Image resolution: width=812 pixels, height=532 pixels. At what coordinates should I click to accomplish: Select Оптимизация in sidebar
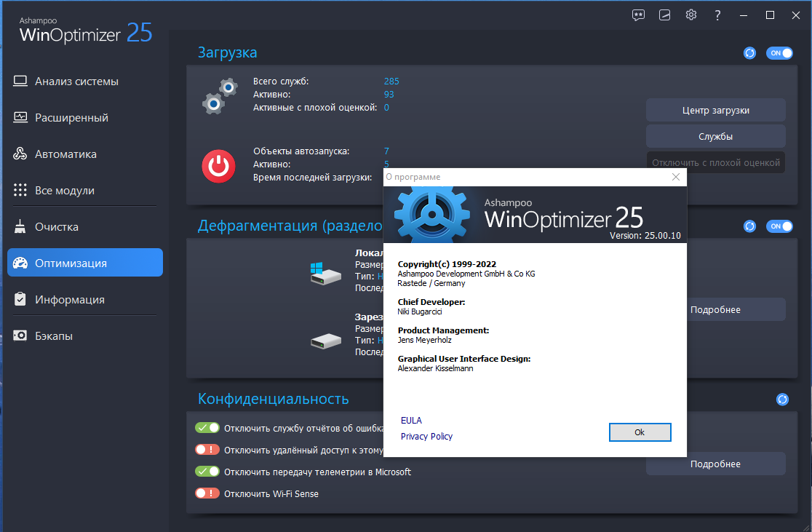(85, 263)
